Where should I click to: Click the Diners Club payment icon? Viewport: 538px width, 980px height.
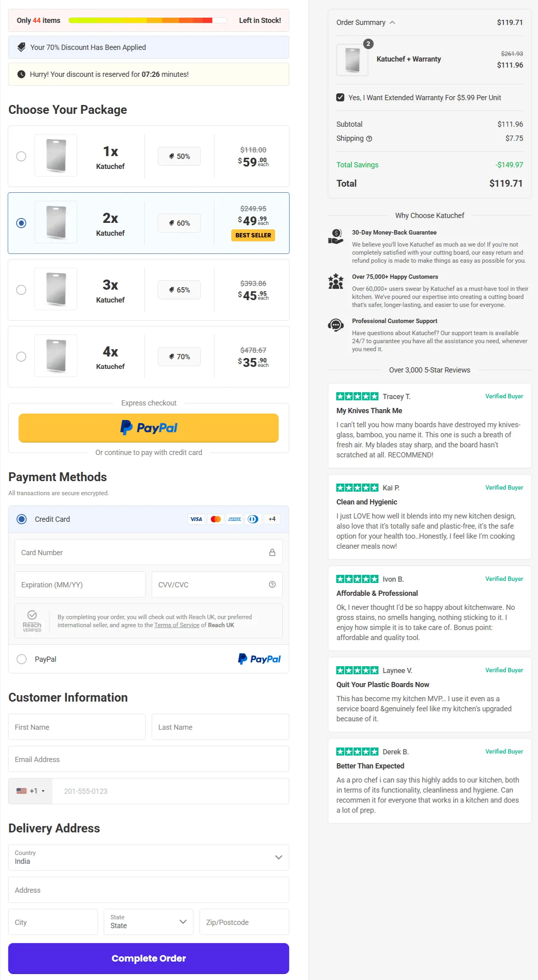tap(253, 519)
